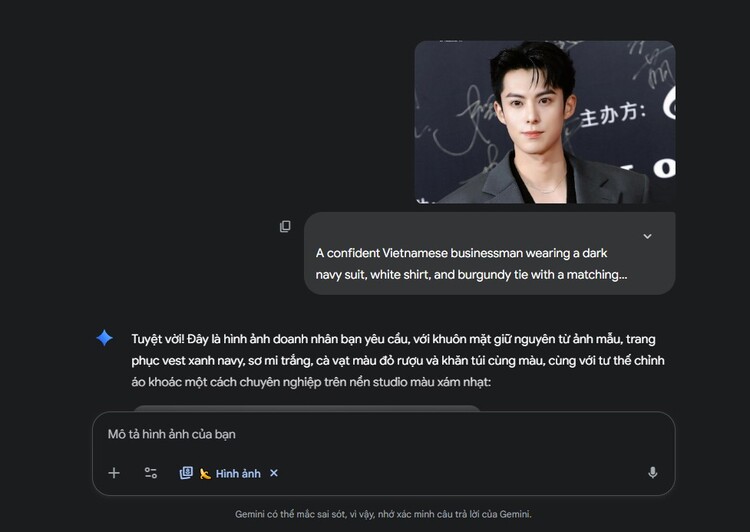The height and width of the screenshot is (532, 750).
Task: Open the uploaded portrait photo thumbnail
Action: coord(545,122)
